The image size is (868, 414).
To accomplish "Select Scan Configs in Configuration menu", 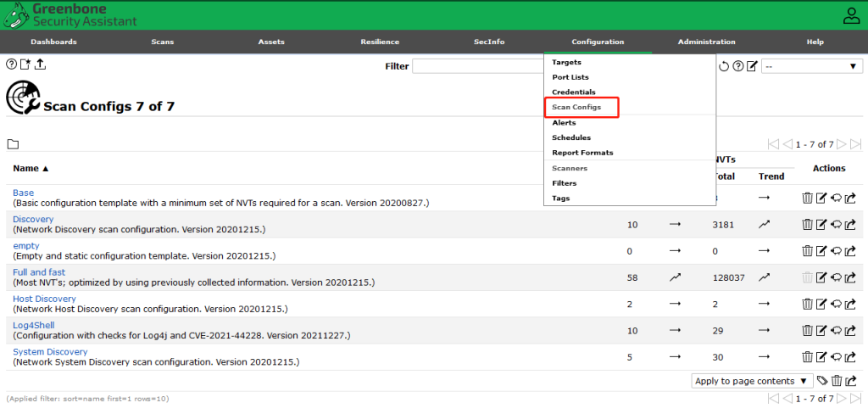I will click(576, 108).
